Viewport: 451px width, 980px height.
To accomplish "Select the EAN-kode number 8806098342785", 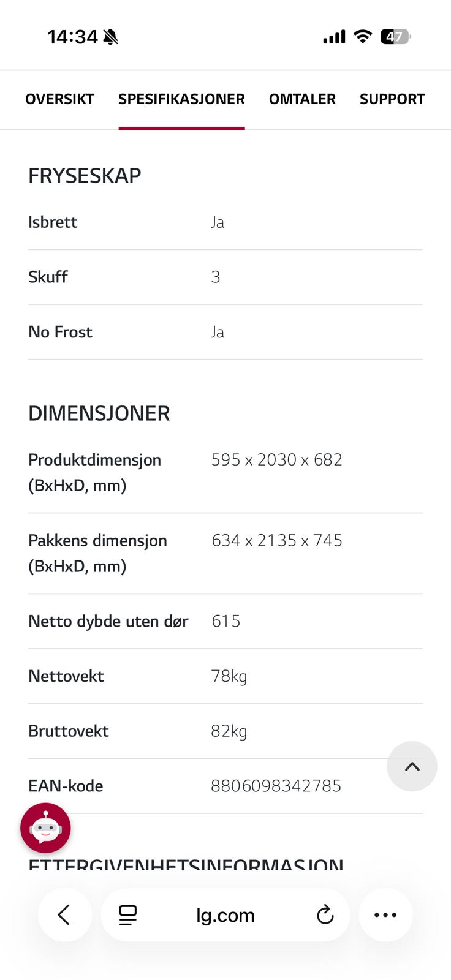I will pos(276,786).
